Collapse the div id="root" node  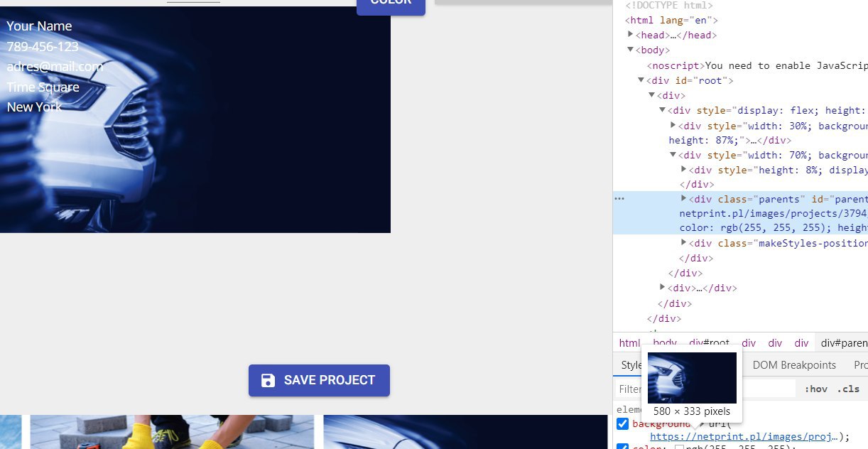point(641,80)
